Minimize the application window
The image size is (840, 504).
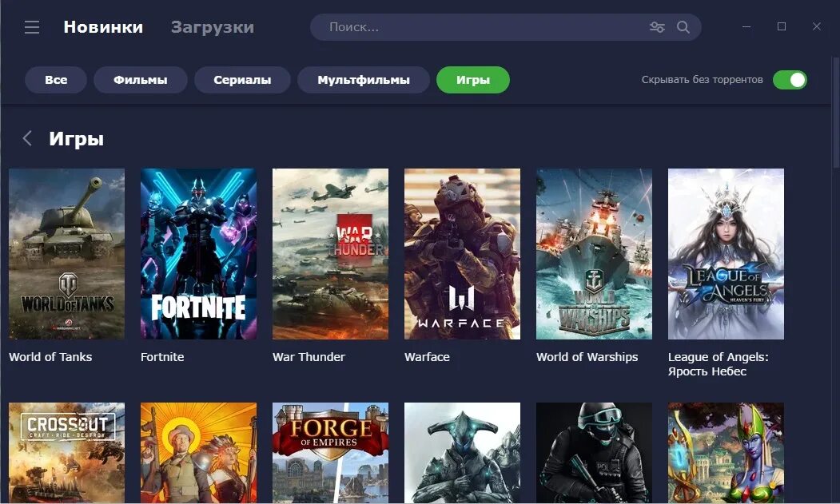tap(746, 26)
